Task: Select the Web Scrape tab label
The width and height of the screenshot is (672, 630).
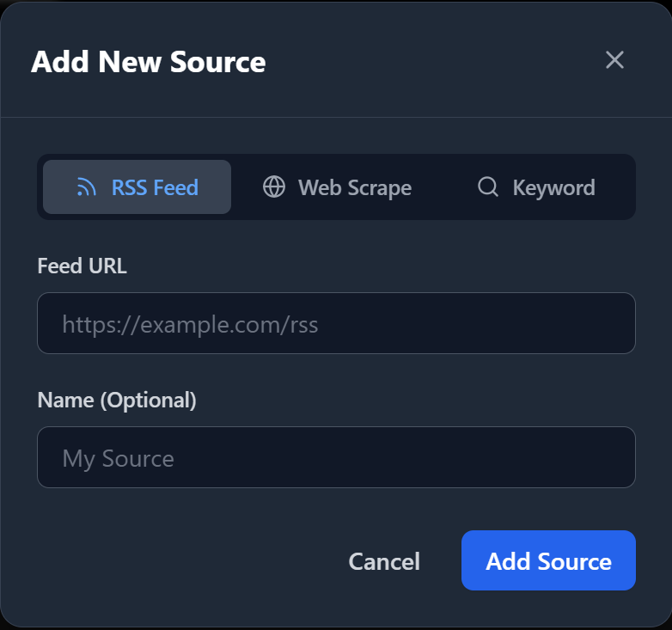Action: 355,187
